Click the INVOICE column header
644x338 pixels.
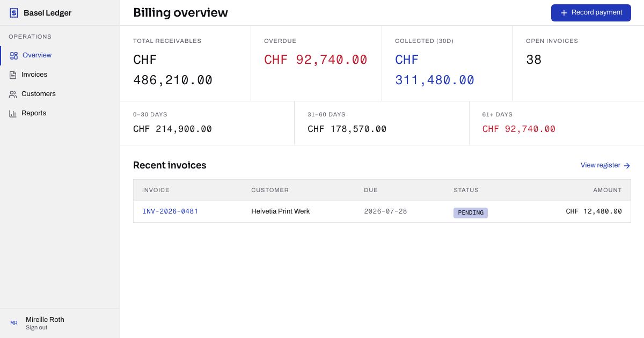pyautogui.click(x=156, y=190)
